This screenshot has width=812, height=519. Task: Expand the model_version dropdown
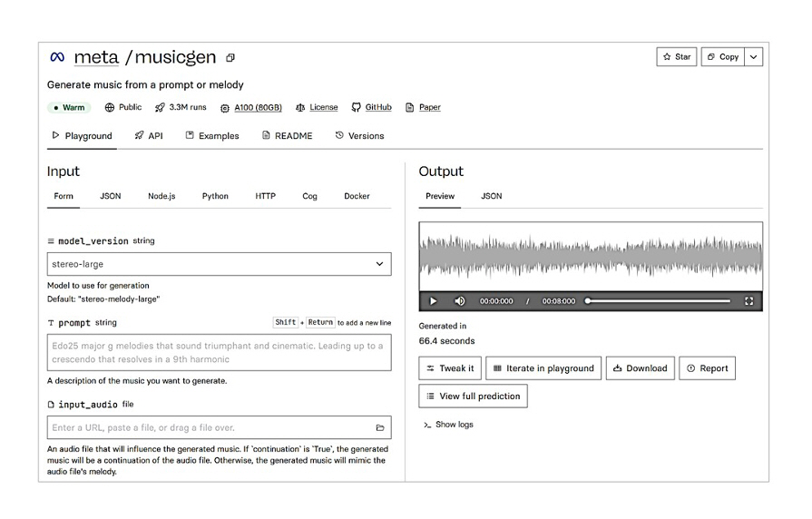coord(379,264)
